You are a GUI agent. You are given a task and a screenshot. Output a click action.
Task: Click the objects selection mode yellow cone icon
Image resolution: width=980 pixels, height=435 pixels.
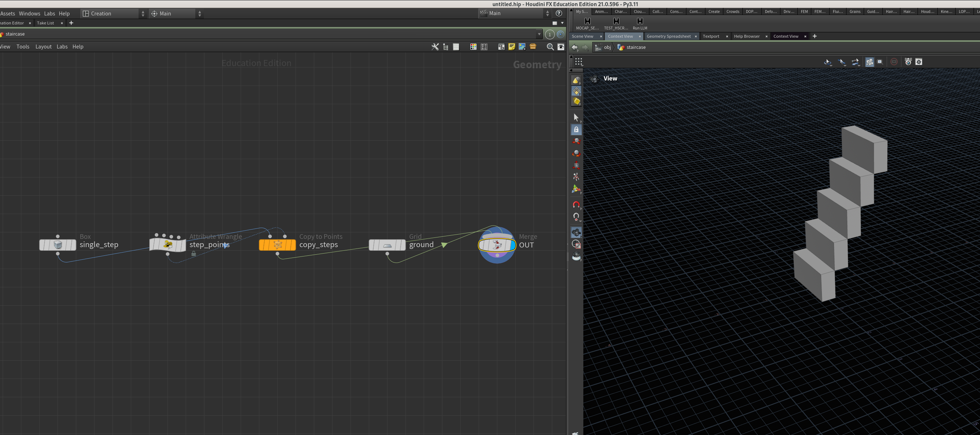[576, 80]
